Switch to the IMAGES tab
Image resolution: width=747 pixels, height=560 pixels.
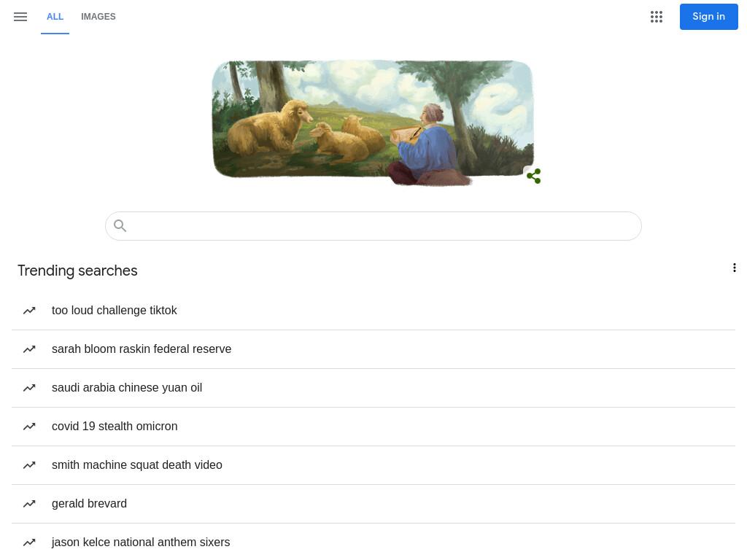pos(98,17)
